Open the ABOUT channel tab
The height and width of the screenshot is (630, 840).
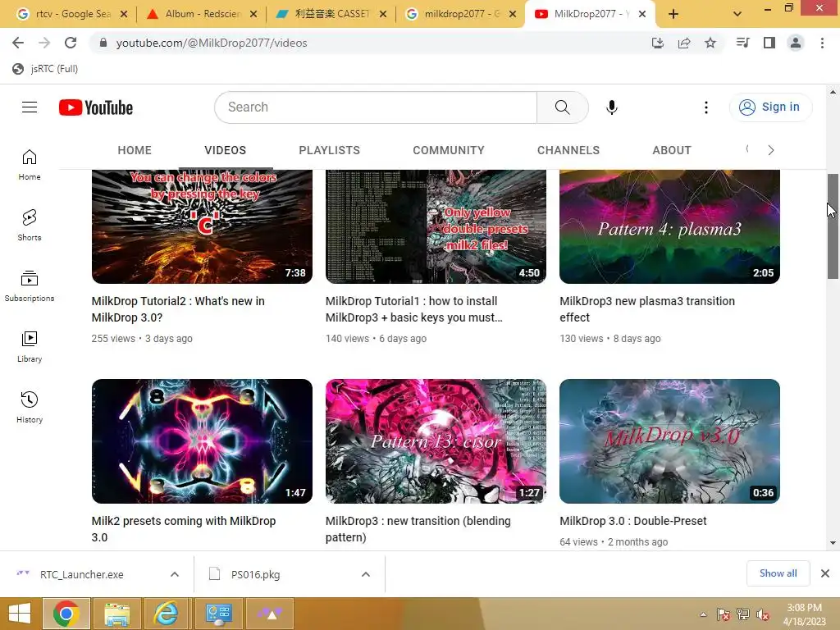pyautogui.click(x=672, y=151)
